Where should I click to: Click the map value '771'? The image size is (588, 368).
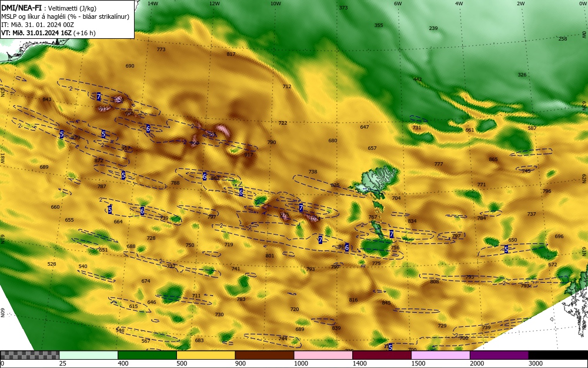(482, 185)
